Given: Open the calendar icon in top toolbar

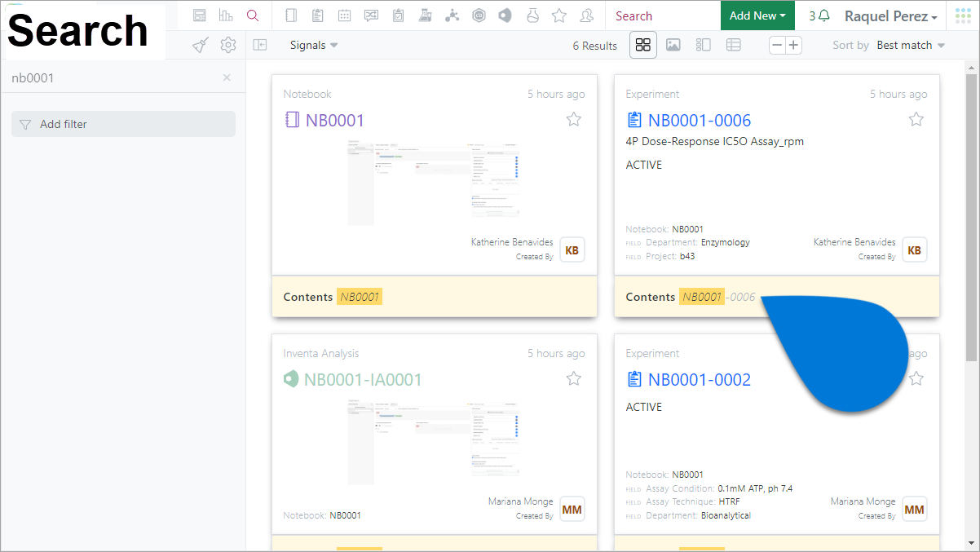Looking at the screenshot, I should 345,15.
